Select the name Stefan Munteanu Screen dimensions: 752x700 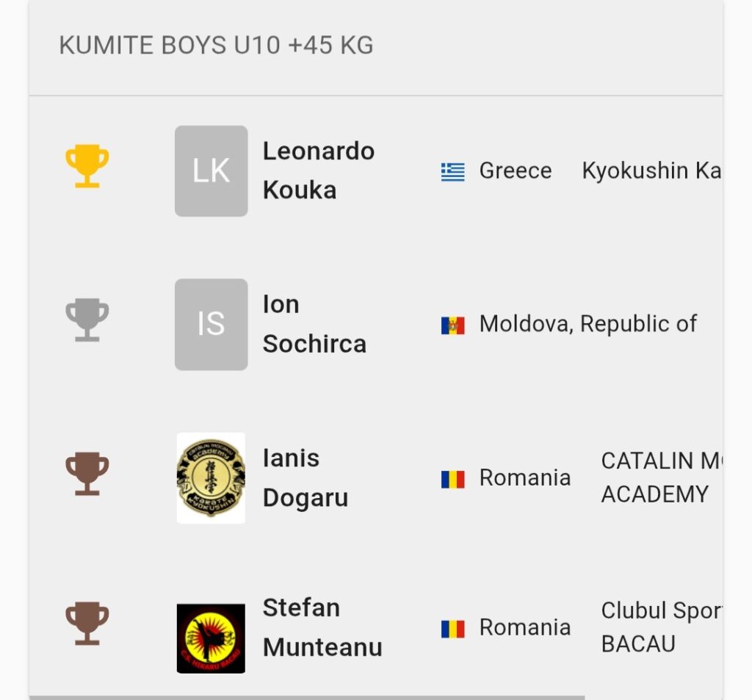point(322,627)
